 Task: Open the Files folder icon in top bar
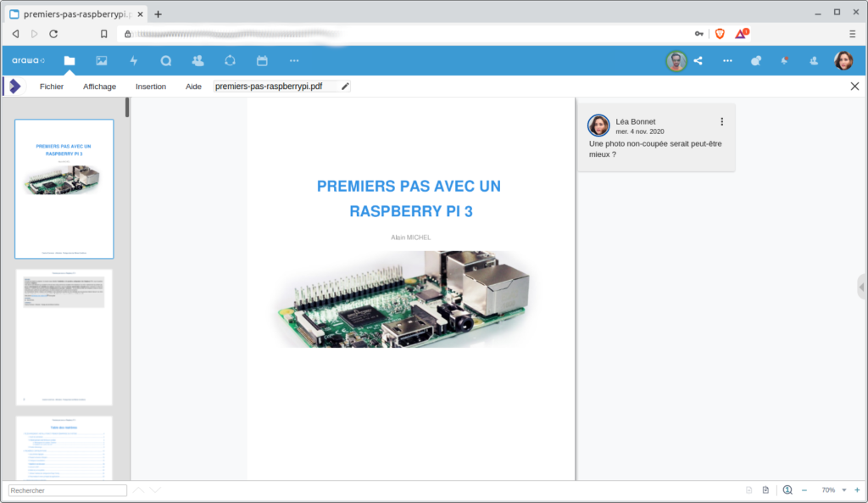70,60
